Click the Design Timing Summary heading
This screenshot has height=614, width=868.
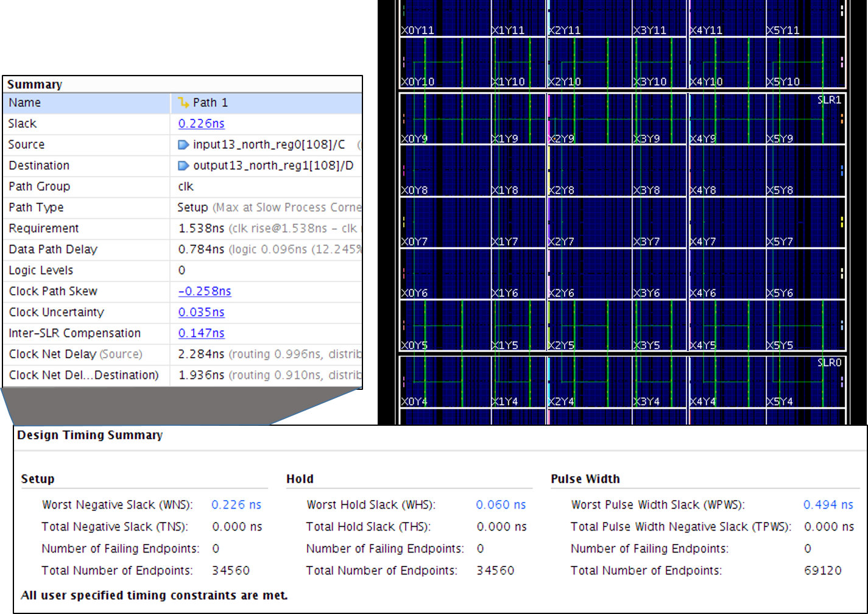90,435
